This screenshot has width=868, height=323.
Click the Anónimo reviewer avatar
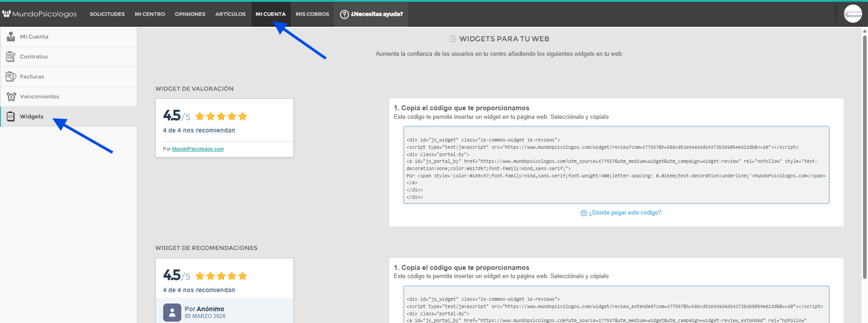(x=172, y=313)
